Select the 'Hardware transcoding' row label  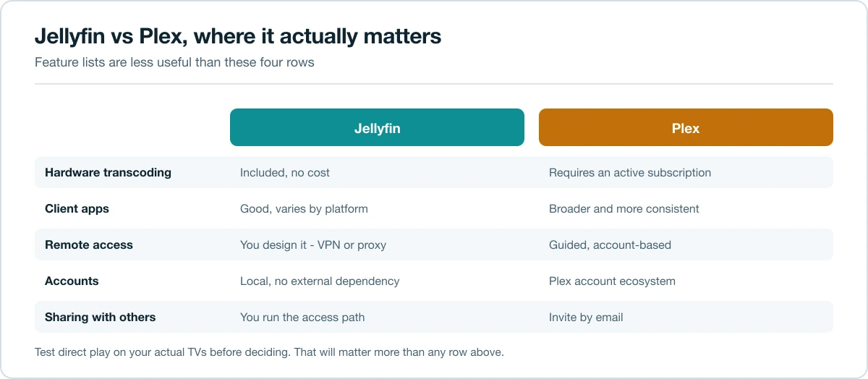pos(108,172)
